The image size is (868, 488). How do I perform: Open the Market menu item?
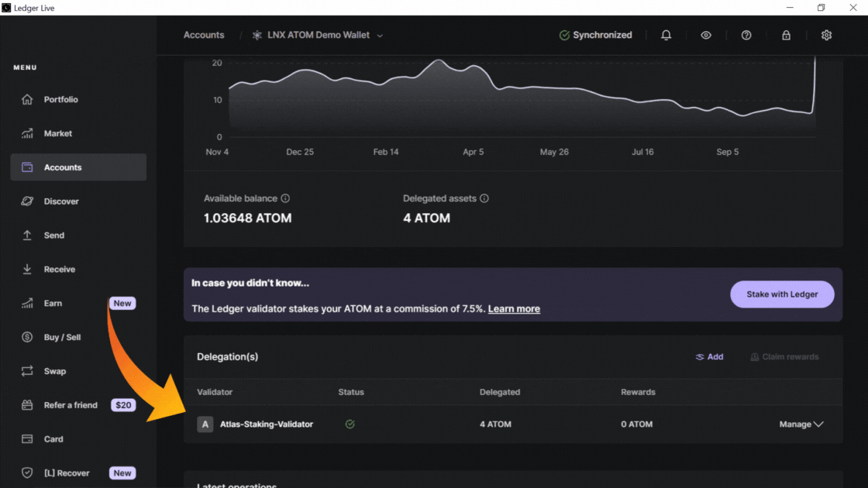(x=57, y=134)
